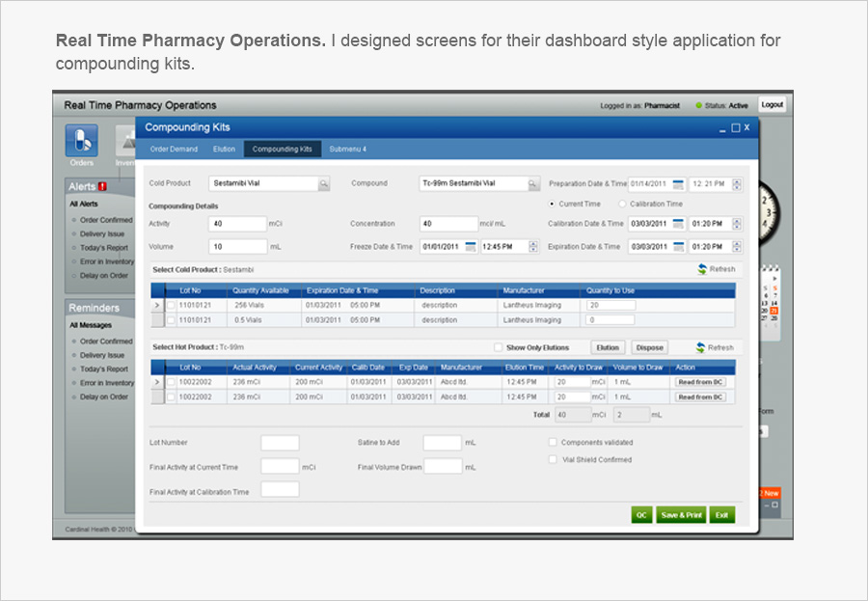868x601 pixels.
Task: Refresh the Select Hot Product list
Action: (x=715, y=347)
